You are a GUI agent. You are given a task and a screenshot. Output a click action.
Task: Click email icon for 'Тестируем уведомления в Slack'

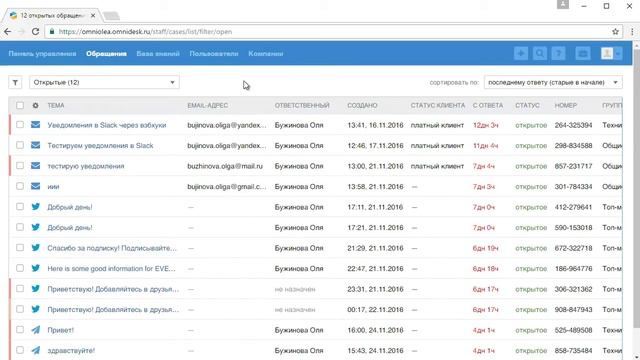click(x=36, y=145)
